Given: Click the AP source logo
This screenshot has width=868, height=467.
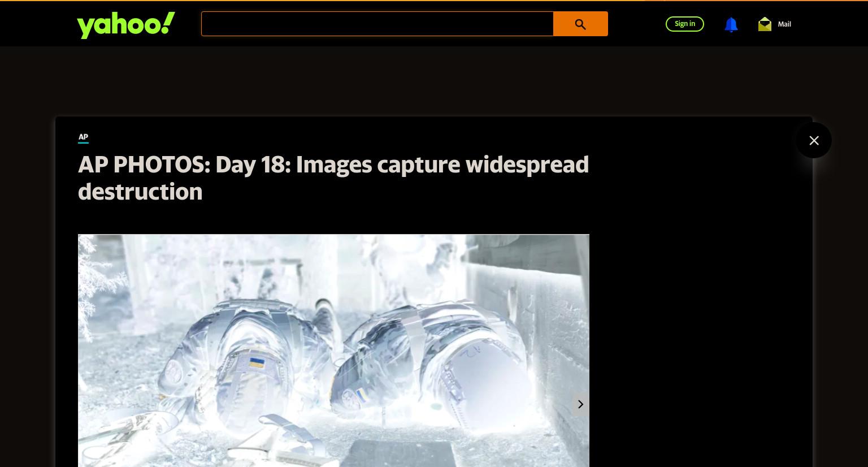Looking at the screenshot, I should [83, 137].
